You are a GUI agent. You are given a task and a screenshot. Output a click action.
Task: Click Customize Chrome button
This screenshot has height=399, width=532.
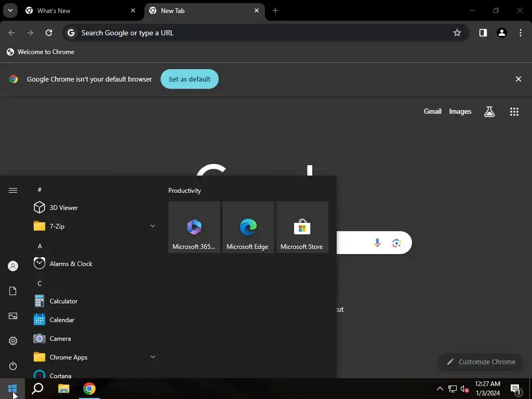click(481, 362)
